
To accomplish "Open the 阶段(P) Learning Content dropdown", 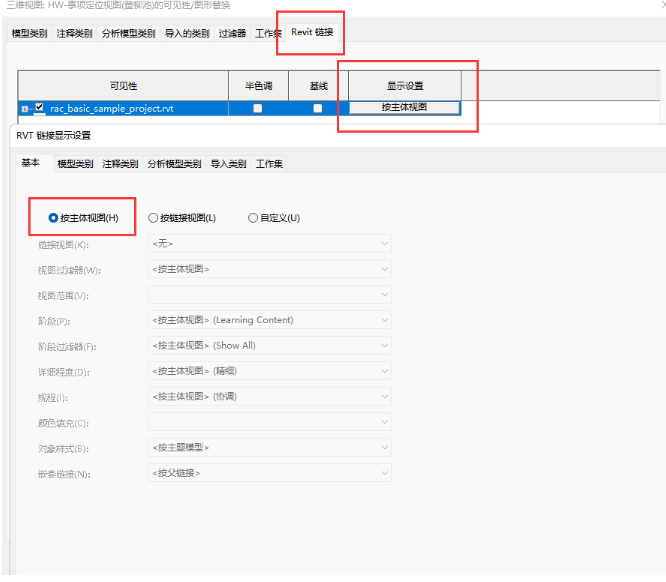I will click(x=269, y=320).
